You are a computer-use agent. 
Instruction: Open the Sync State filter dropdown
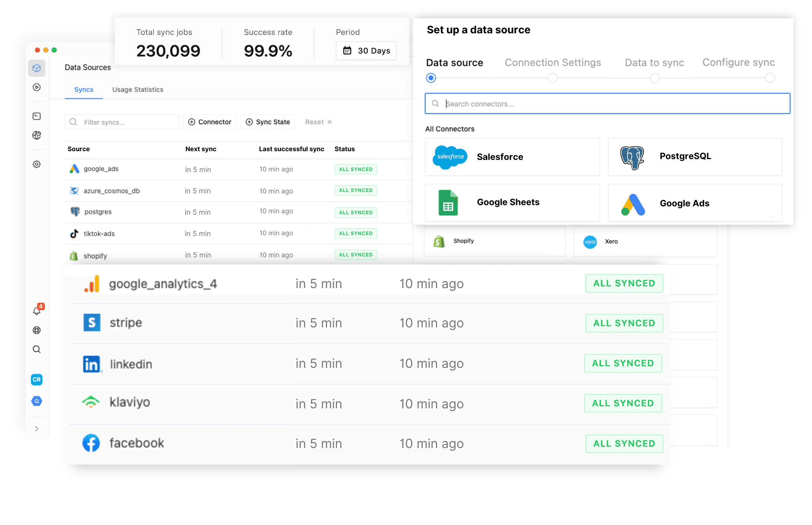pos(268,122)
